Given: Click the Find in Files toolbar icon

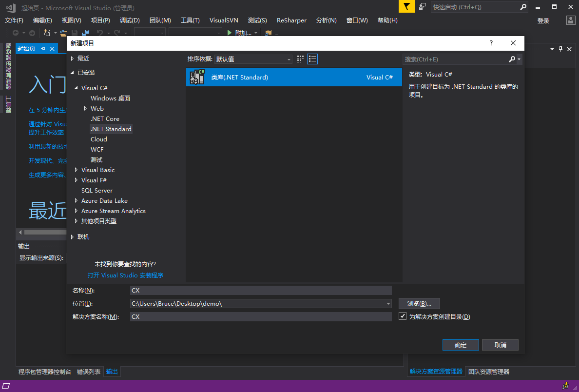Looking at the screenshot, I should tap(269, 33).
